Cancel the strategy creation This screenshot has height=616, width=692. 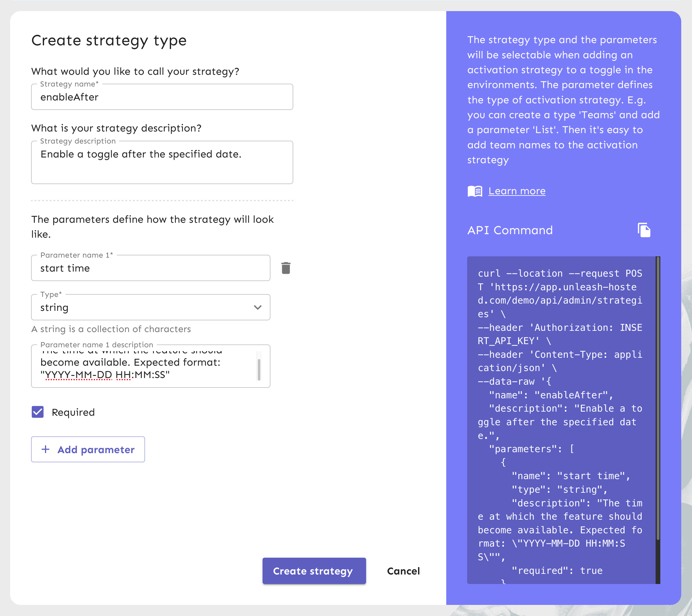tap(403, 571)
